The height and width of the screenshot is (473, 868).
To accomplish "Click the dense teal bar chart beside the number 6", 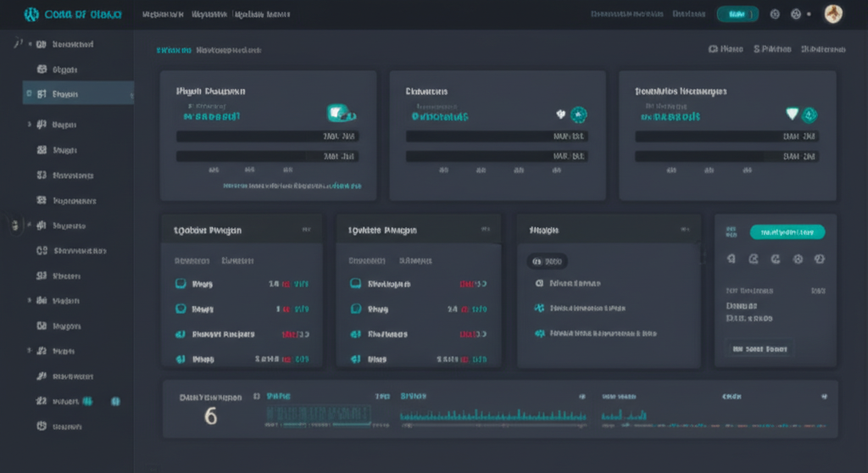I will [319, 415].
